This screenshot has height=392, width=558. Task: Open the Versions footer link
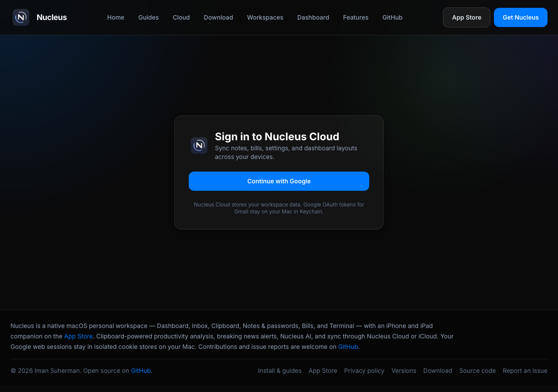[404, 371]
